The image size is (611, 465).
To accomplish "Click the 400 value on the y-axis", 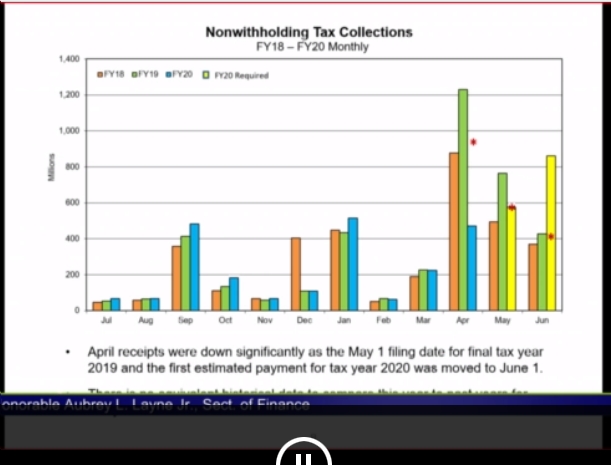I will pyautogui.click(x=72, y=239).
